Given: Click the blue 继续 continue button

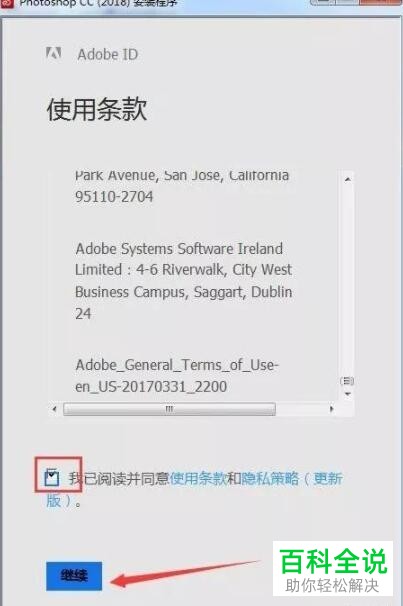Looking at the screenshot, I should click(74, 576).
